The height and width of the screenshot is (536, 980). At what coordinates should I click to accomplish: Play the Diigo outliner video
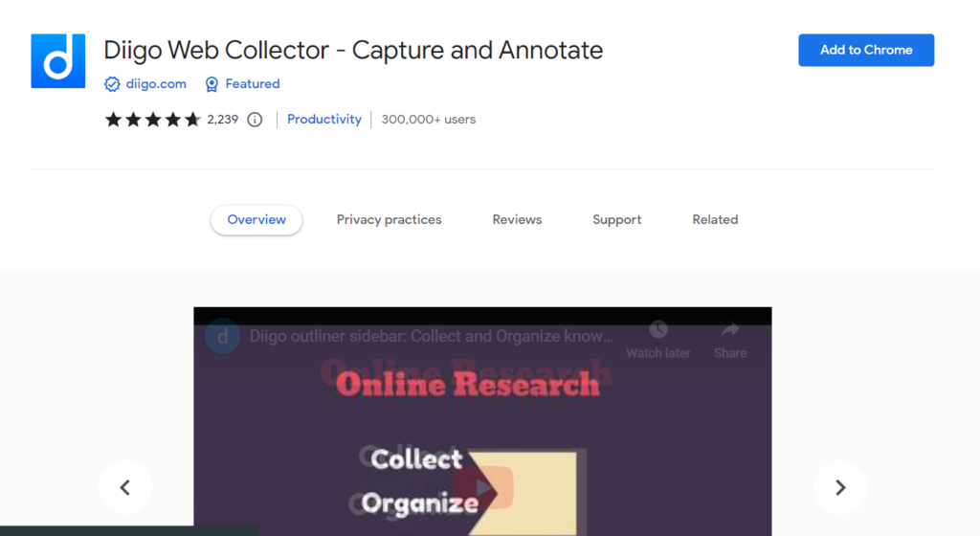[x=483, y=486]
